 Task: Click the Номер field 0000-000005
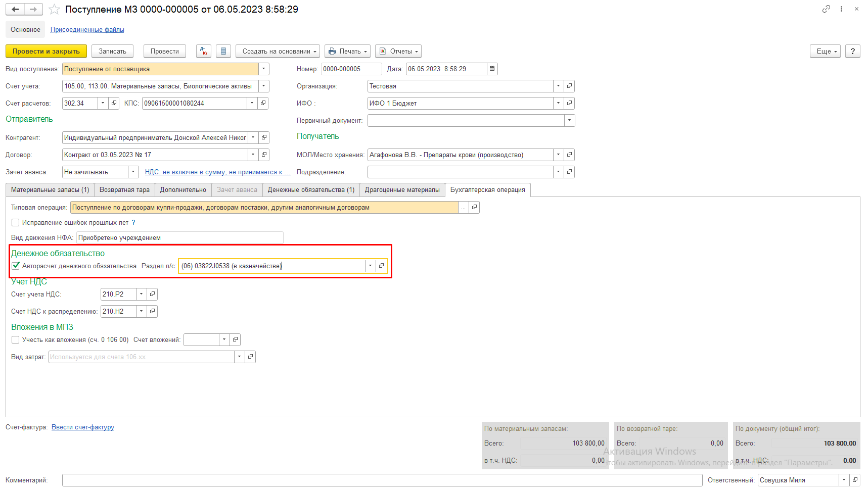coord(351,69)
